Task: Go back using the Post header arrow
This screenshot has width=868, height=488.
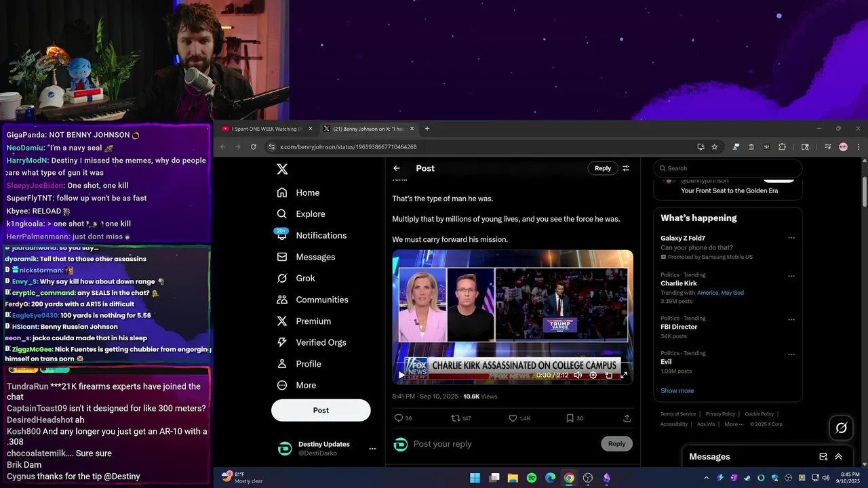Action: [x=397, y=168]
